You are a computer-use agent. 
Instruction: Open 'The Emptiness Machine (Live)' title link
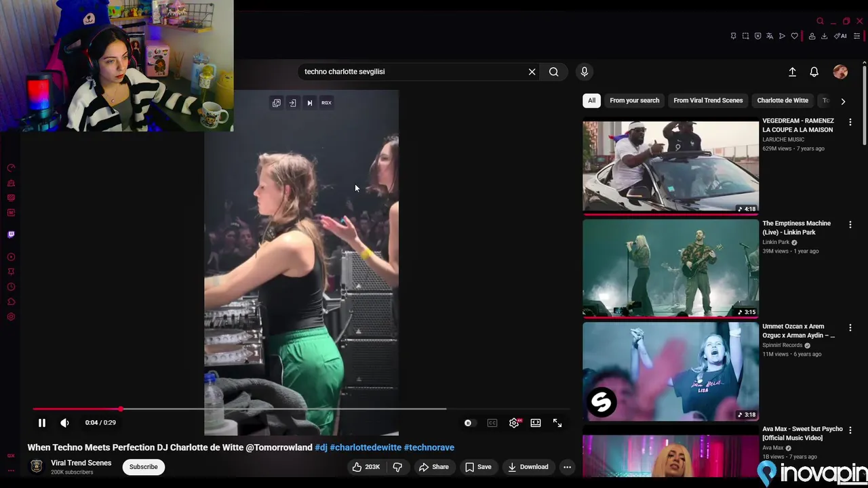(796, 228)
